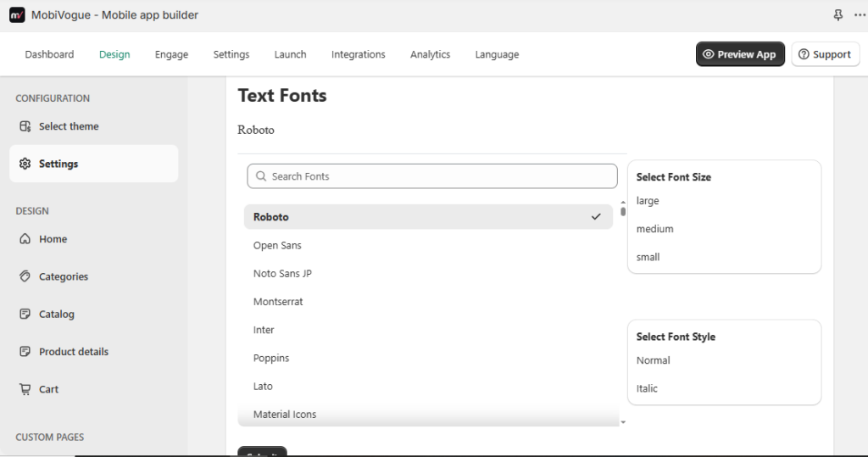Select the Material Icons font

[428, 415]
